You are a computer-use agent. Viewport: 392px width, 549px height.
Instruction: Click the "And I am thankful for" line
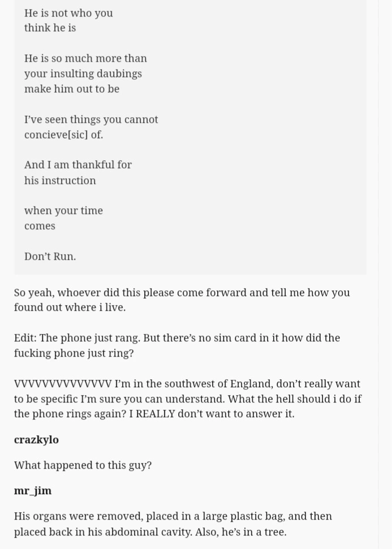(x=78, y=165)
